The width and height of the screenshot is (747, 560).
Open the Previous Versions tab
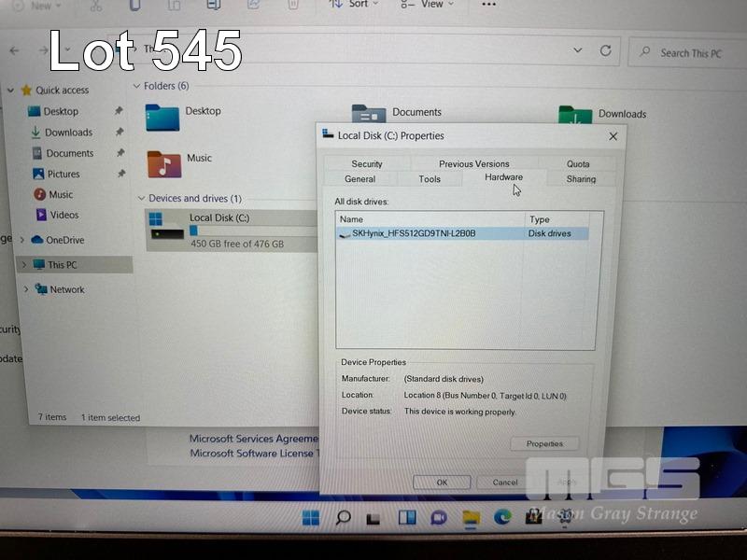473,164
